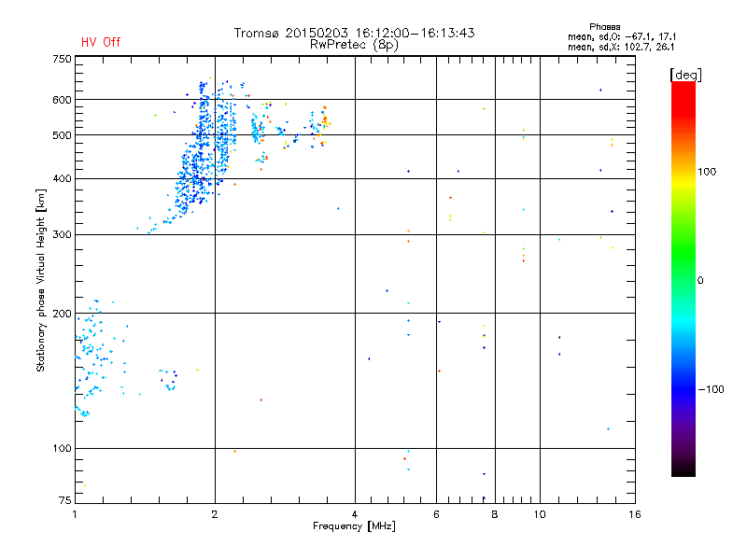Click the y-axis tick label '100'

tap(62, 449)
